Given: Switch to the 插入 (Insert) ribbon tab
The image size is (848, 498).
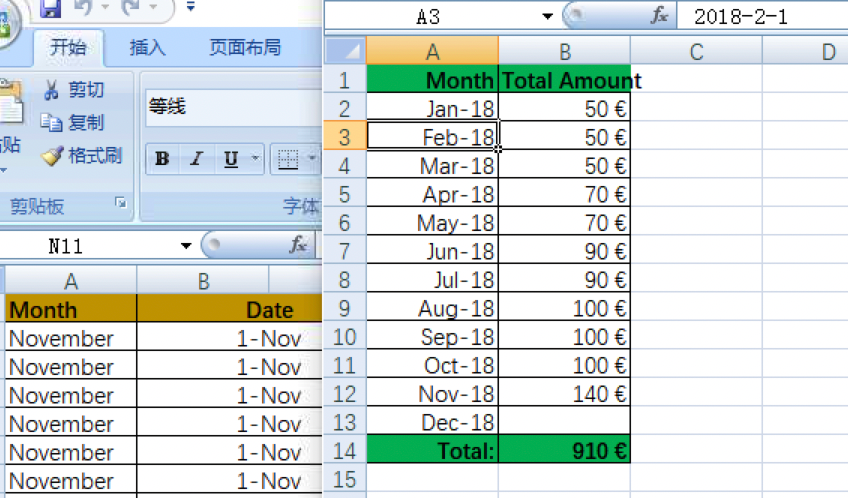Looking at the screenshot, I should [148, 48].
